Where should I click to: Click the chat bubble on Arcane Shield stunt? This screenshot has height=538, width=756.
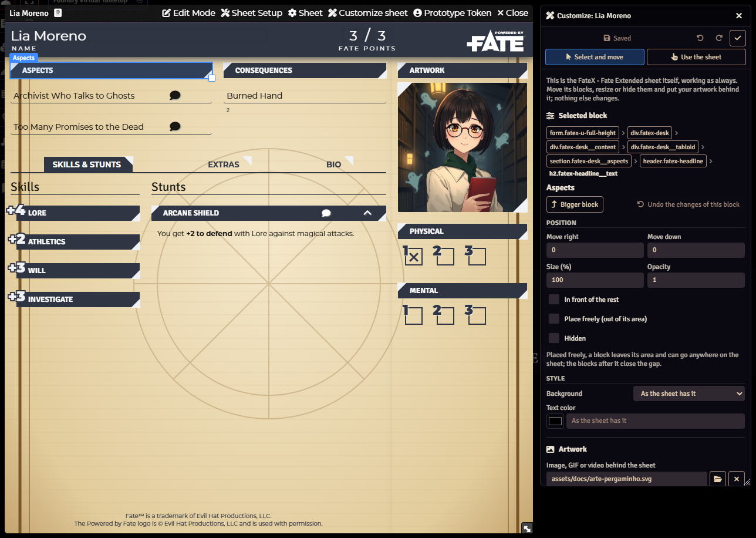[x=326, y=213]
